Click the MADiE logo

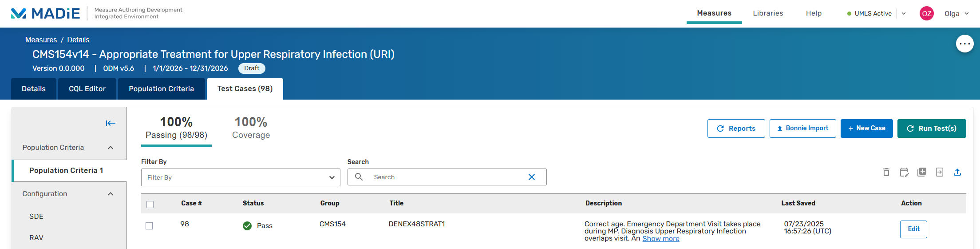point(45,13)
